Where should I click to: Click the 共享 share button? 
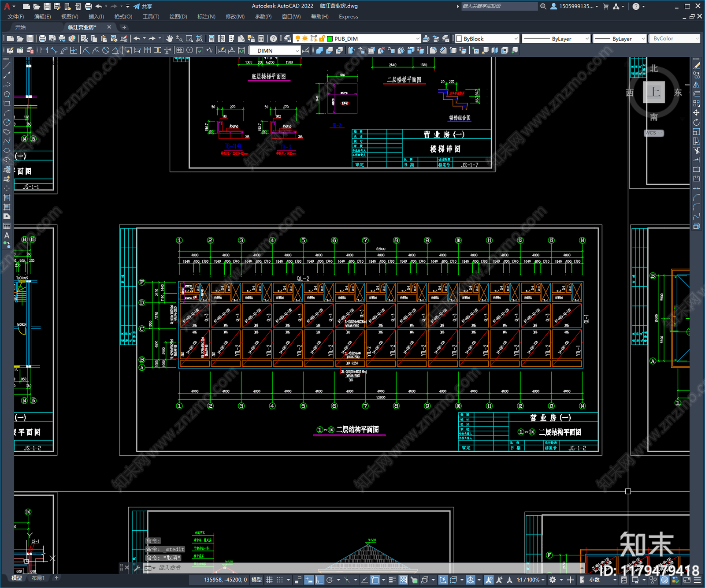tap(143, 6)
